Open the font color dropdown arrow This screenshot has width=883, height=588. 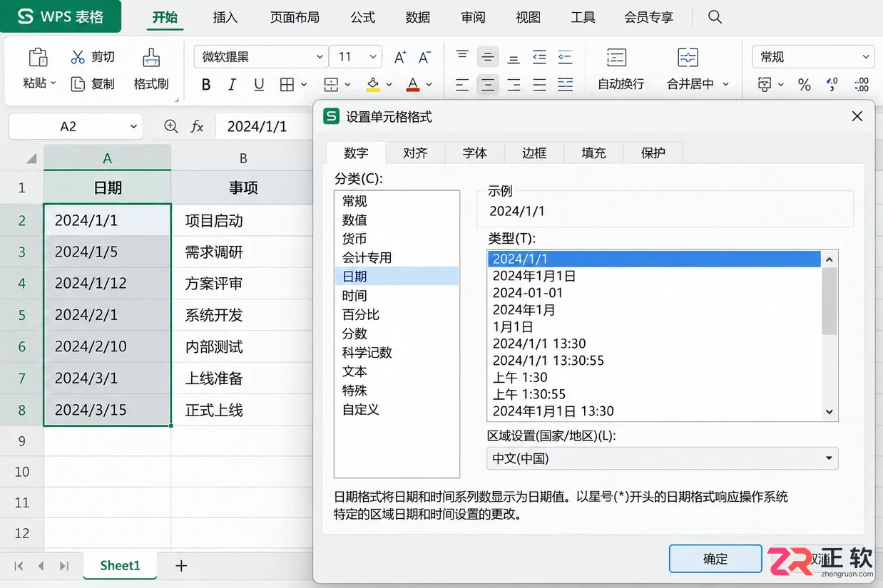pos(429,85)
